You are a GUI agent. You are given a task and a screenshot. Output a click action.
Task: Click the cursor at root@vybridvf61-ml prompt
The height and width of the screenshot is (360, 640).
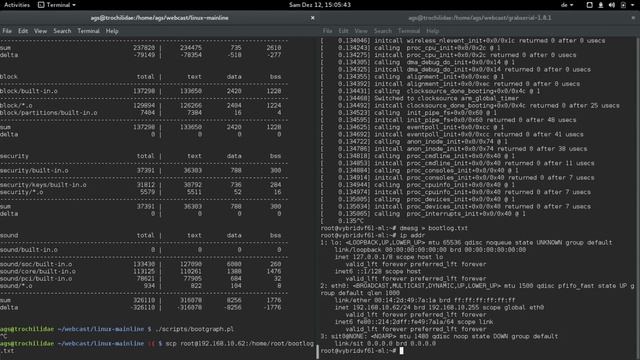pyautogui.click(x=402, y=351)
